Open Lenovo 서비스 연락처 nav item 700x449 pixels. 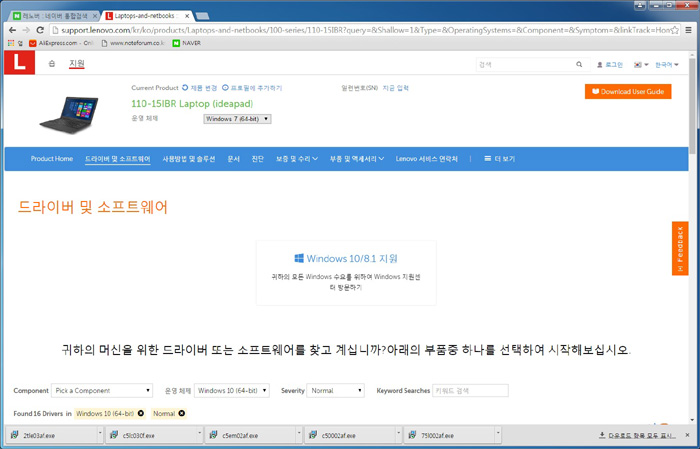click(426, 159)
